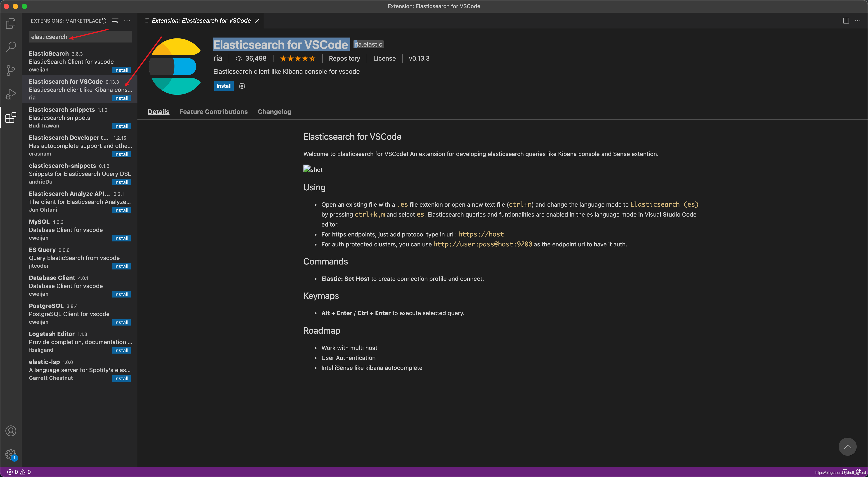The width and height of the screenshot is (868, 477).
Task: Open the Source Control view
Action: (x=11, y=71)
